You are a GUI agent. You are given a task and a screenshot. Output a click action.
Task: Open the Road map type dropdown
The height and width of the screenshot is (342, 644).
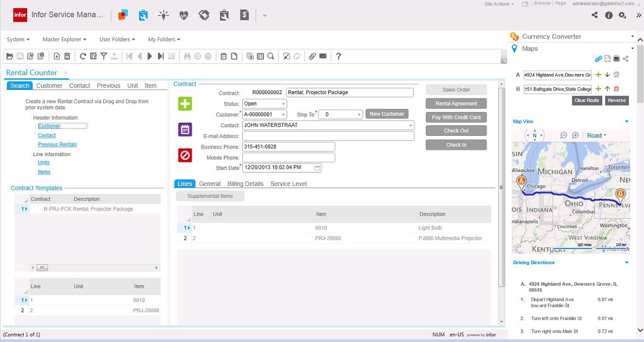[597, 135]
